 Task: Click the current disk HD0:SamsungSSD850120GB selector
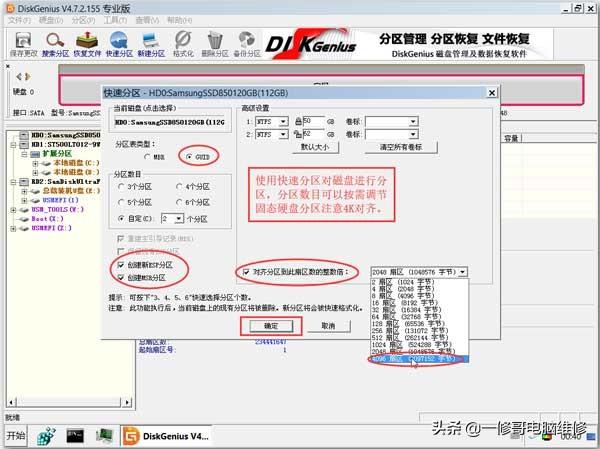[x=170, y=122]
